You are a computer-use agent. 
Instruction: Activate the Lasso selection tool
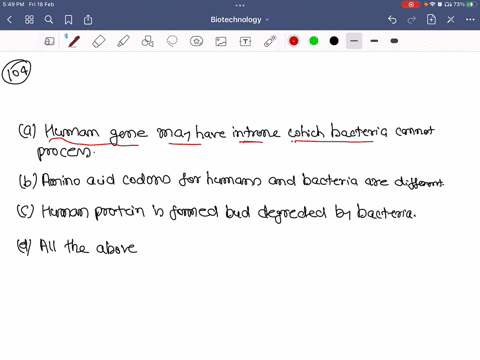(x=172, y=41)
